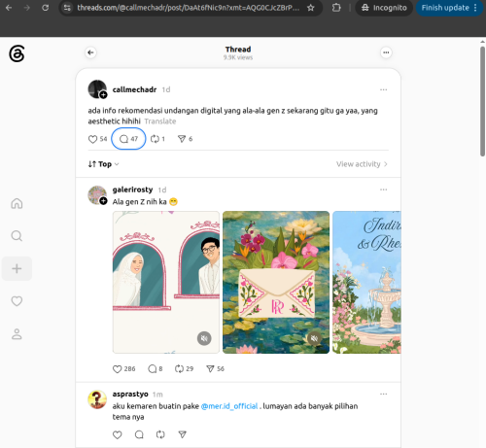The width and height of the screenshot is (486, 448).
Task: Share callmechadr's post showing 6 shares
Action: click(186, 139)
